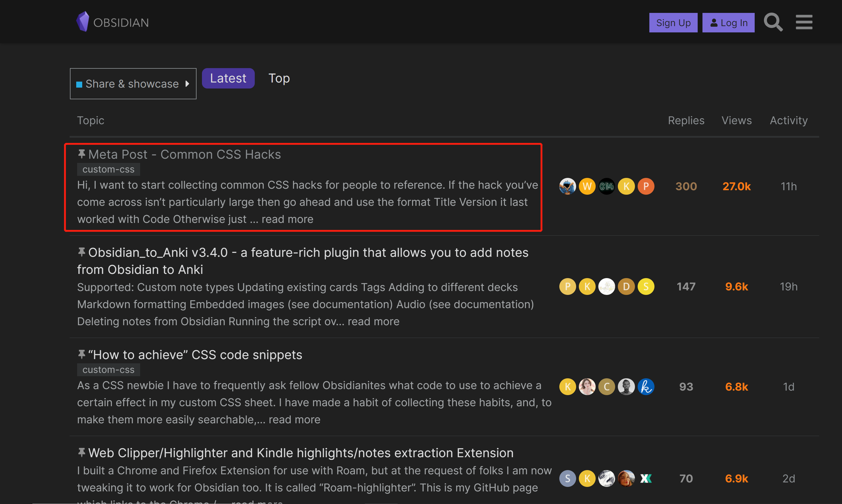Open K avatar in CSS code snippets row
The height and width of the screenshot is (504, 842).
pyautogui.click(x=567, y=386)
